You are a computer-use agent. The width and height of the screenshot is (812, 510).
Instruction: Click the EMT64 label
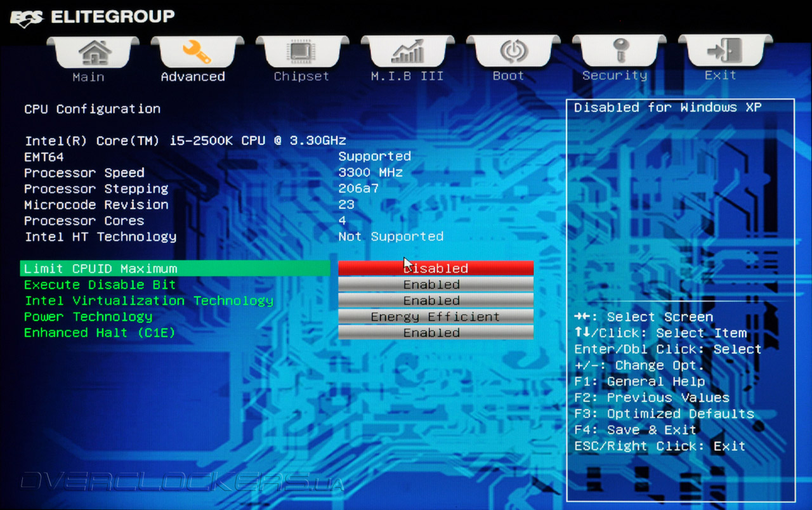coord(44,157)
